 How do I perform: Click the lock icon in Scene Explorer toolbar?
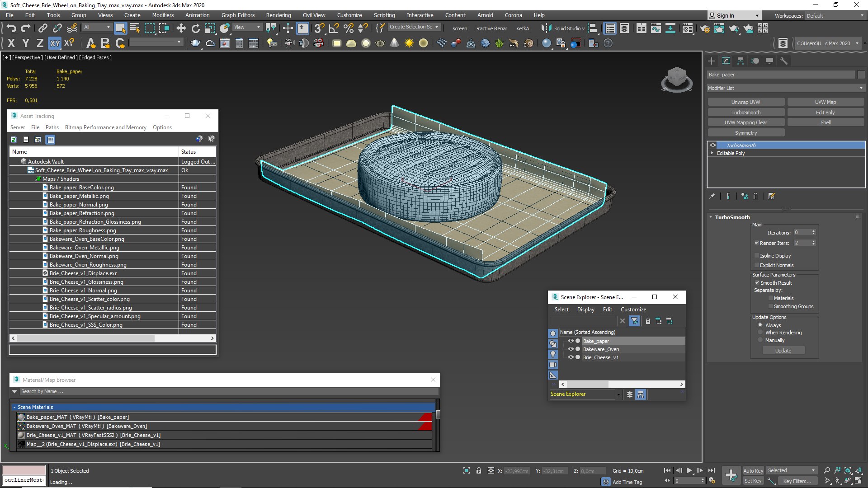(648, 321)
